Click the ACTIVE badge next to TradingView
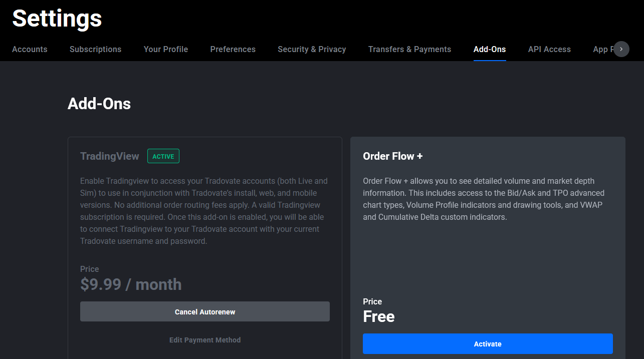 tap(163, 156)
